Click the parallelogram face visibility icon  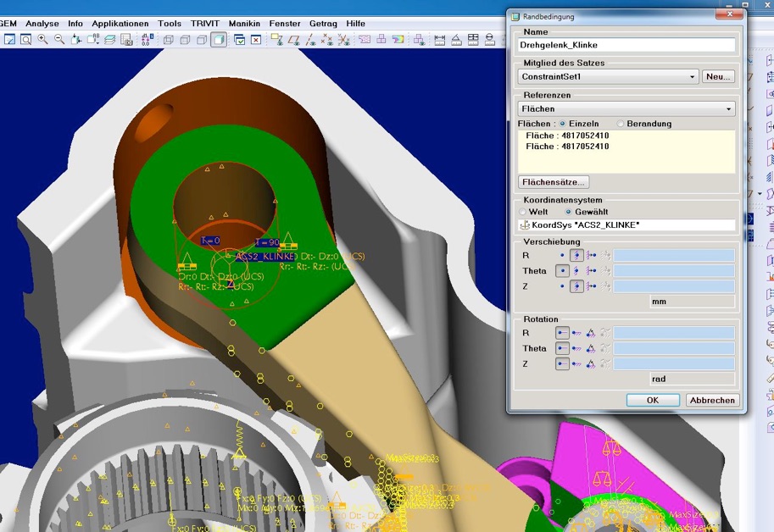(293, 40)
